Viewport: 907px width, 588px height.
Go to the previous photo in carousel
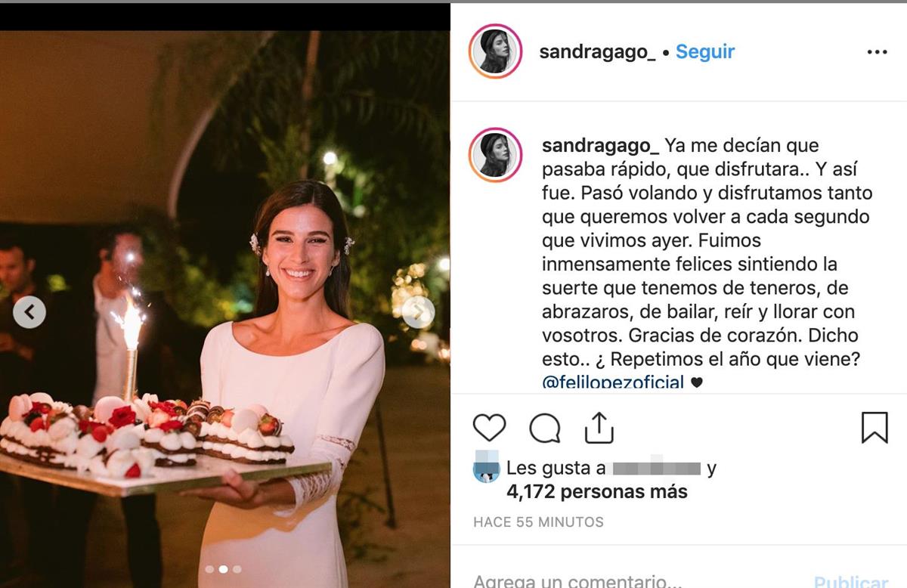click(x=29, y=312)
